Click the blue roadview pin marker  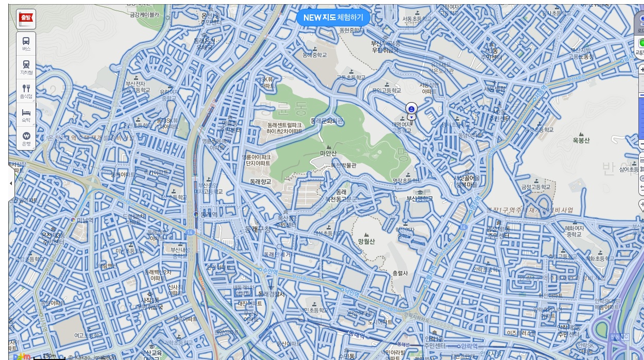tap(411, 111)
